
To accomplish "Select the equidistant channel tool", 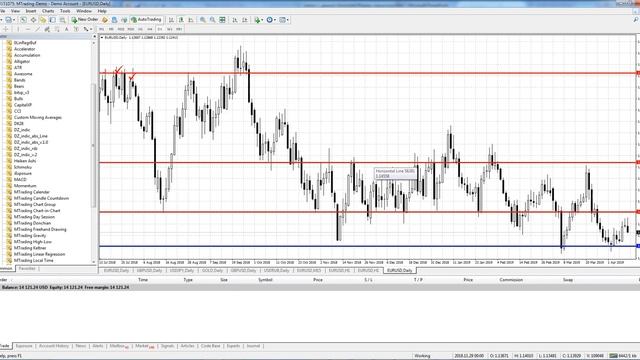I will point(47,29).
